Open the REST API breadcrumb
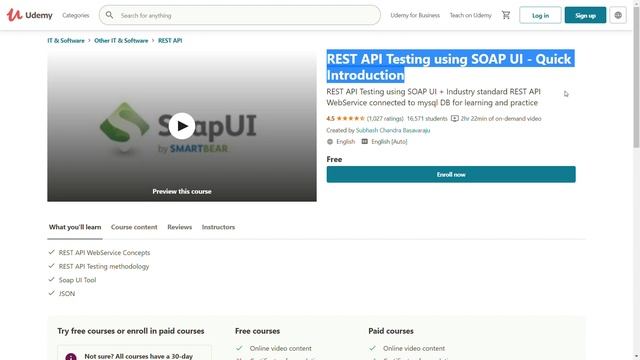Screen dimensions: 640x360 click(x=170, y=40)
